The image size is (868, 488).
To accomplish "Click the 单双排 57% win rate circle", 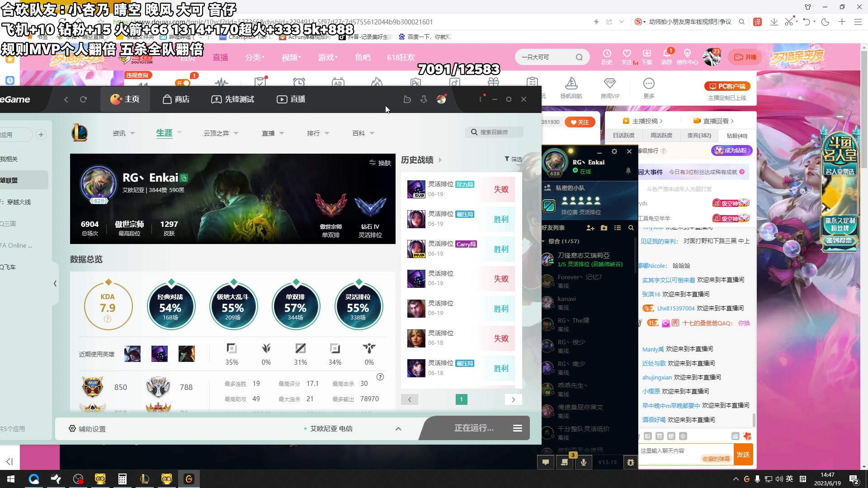I will coord(296,306).
